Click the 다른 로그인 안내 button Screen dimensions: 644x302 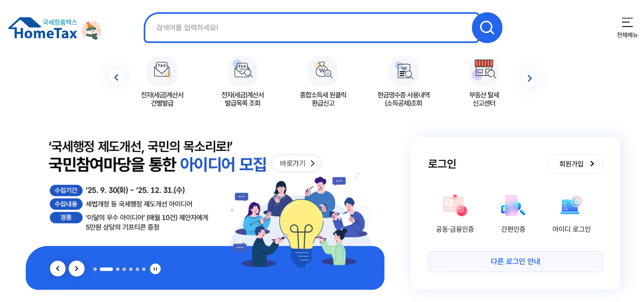[515, 261]
